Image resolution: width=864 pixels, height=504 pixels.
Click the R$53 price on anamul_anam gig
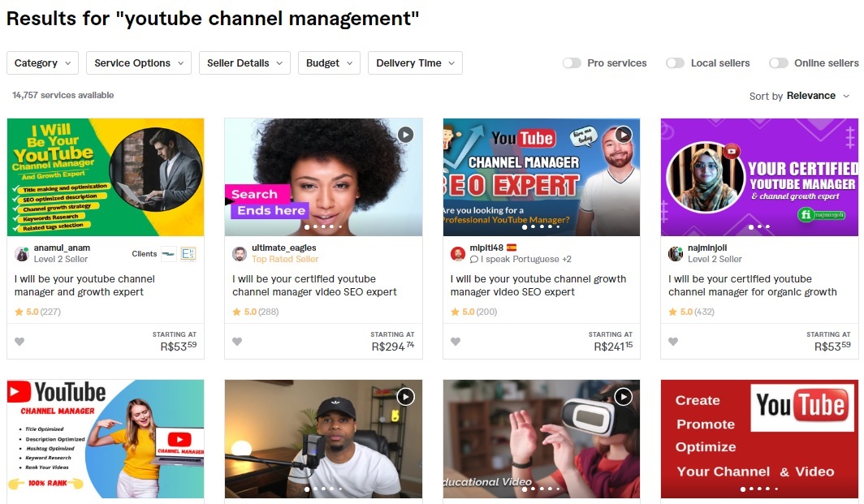pyautogui.click(x=178, y=347)
